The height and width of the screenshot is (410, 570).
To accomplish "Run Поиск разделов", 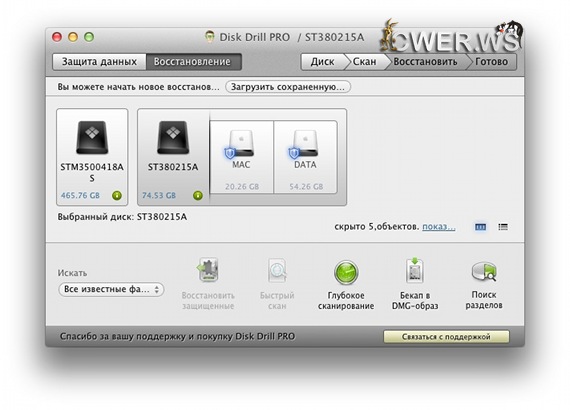I will click(x=484, y=285).
